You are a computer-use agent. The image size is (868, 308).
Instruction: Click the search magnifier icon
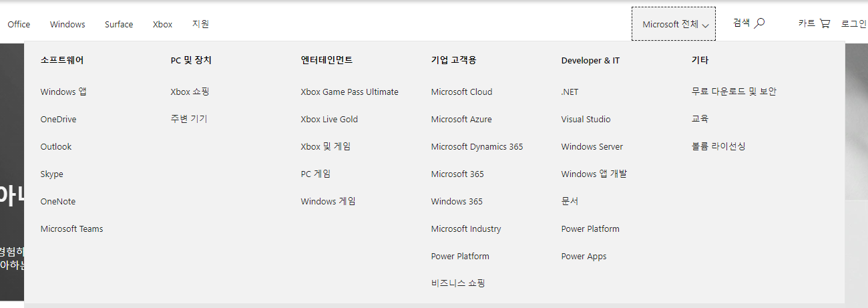tap(759, 23)
